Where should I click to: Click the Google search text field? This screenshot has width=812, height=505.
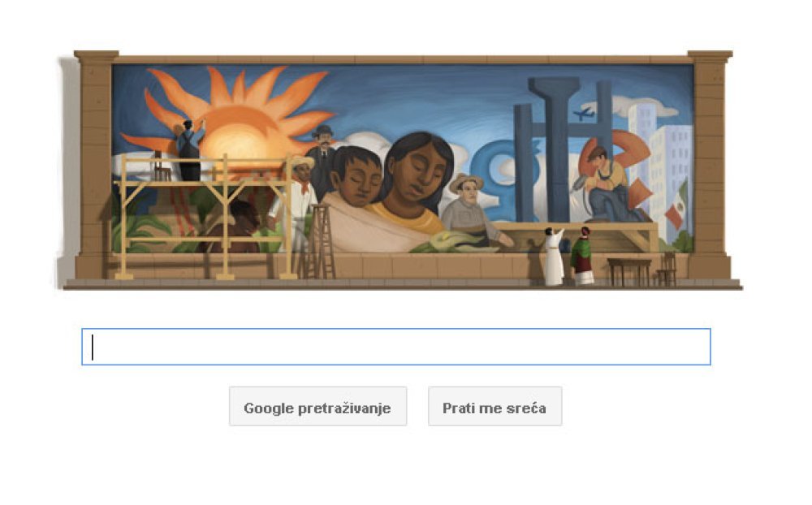396,347
